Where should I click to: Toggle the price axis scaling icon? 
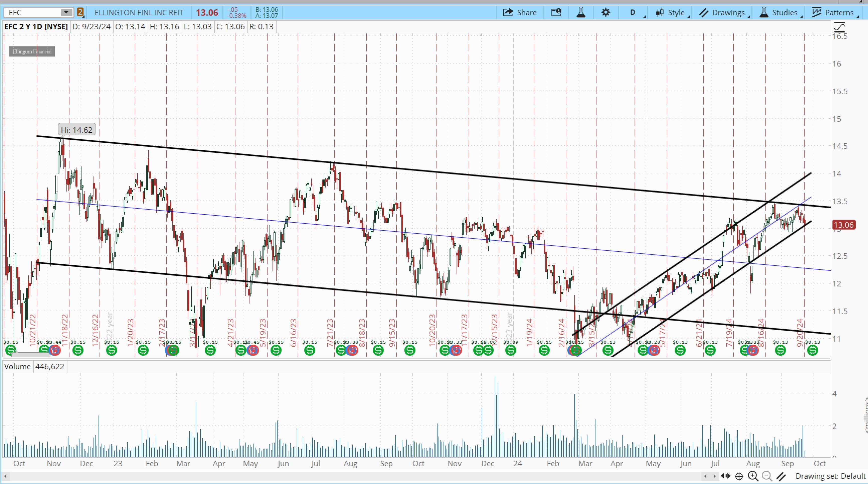pyautogui.click(x=839, y=27)
